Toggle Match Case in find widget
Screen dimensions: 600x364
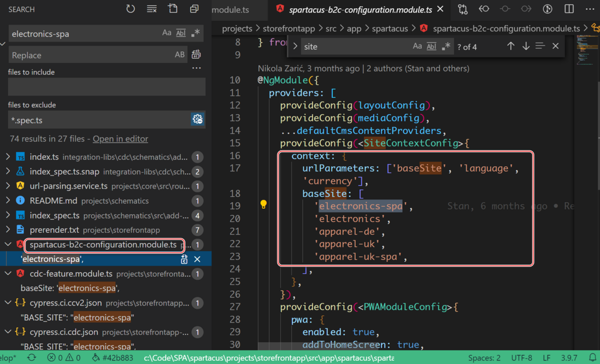click(417, 46)
